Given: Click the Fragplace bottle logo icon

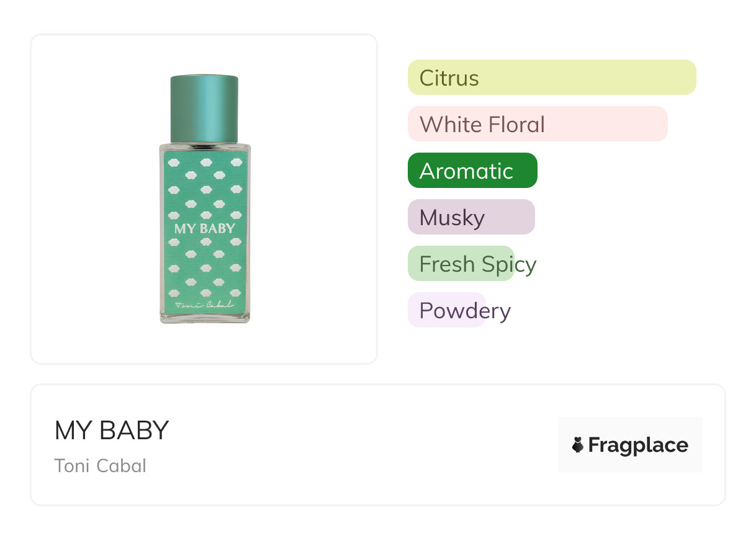Looking at the screenshot, I should (578, 445).
